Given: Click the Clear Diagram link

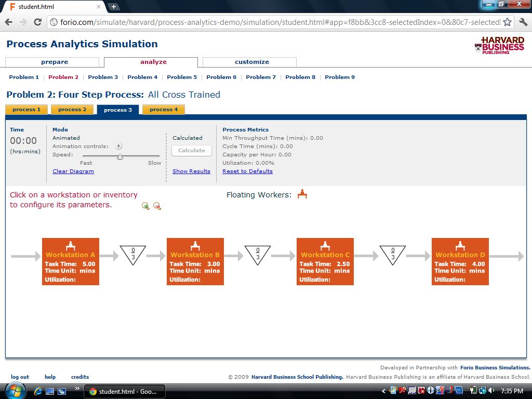Looking at the screenshot, I should click(73, 171).
